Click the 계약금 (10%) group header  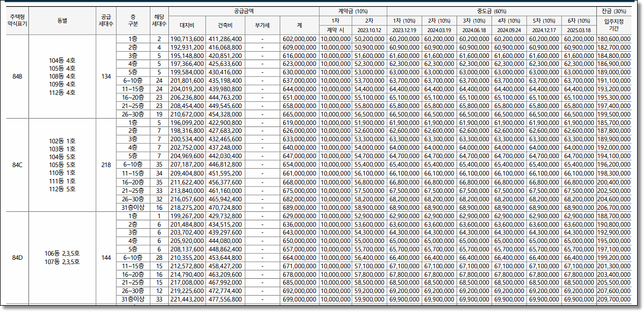[x=353, y=11]
